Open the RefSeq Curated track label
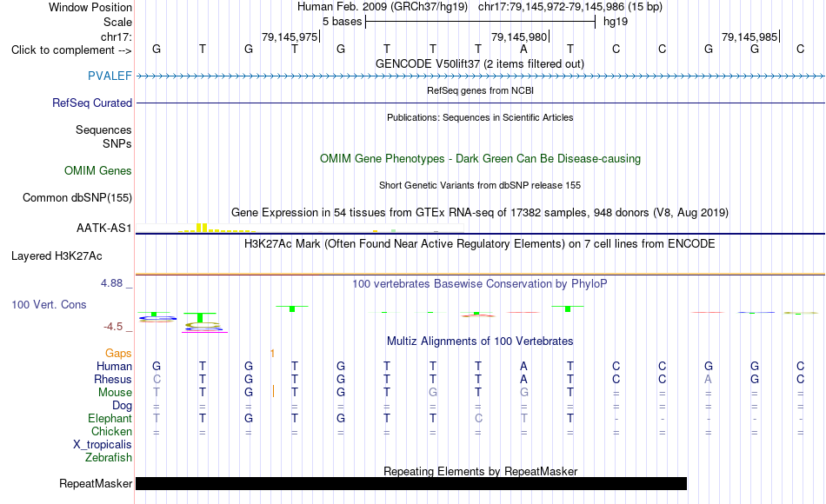Viewport: 826px width, 504px height. pyautogui.click(x=92, y=103)
